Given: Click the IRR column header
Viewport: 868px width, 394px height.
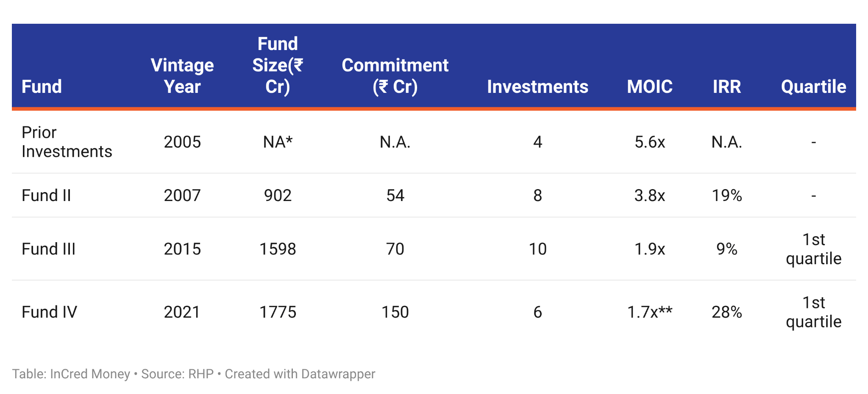Looking at the screenshot, I should (726, 87).
